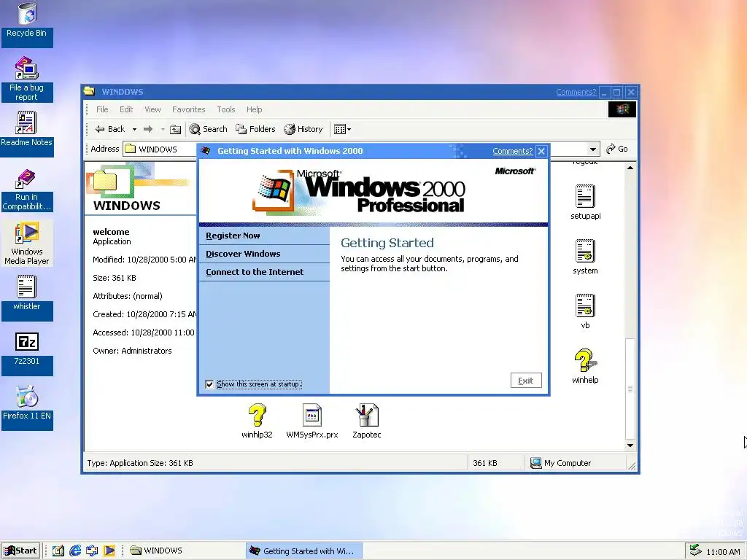Open the File a bug report shortcut
This screenshot has width=747, height=560.
pos(27,79)
